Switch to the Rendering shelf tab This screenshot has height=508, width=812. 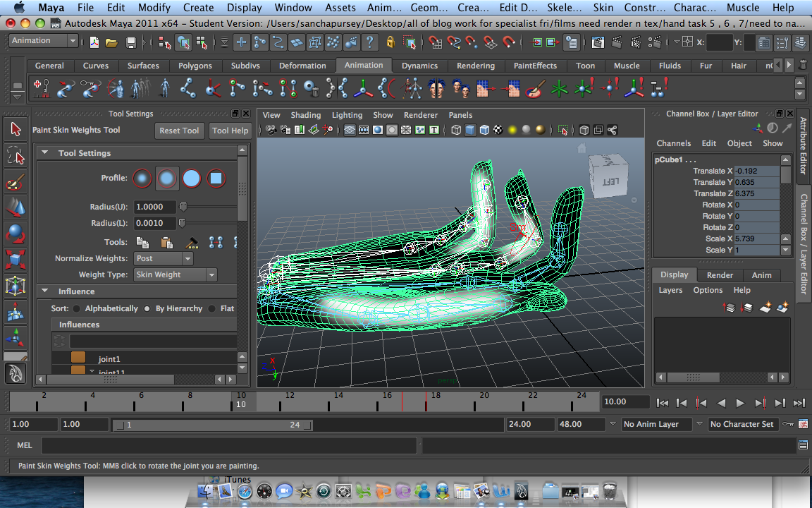[x=475, y=66]
